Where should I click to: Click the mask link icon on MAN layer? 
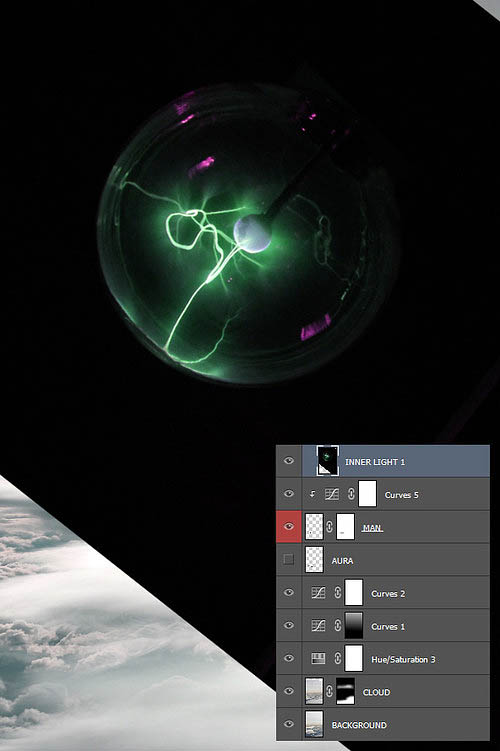329,527
